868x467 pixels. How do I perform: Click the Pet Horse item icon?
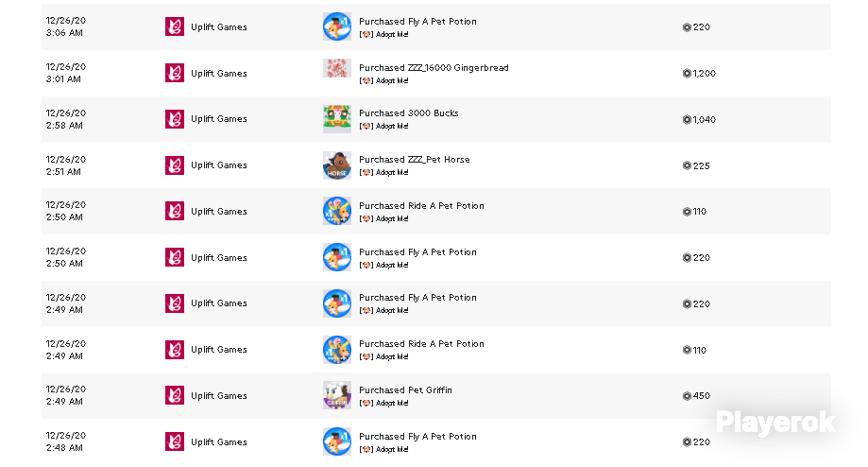click(x=336, y=165)
